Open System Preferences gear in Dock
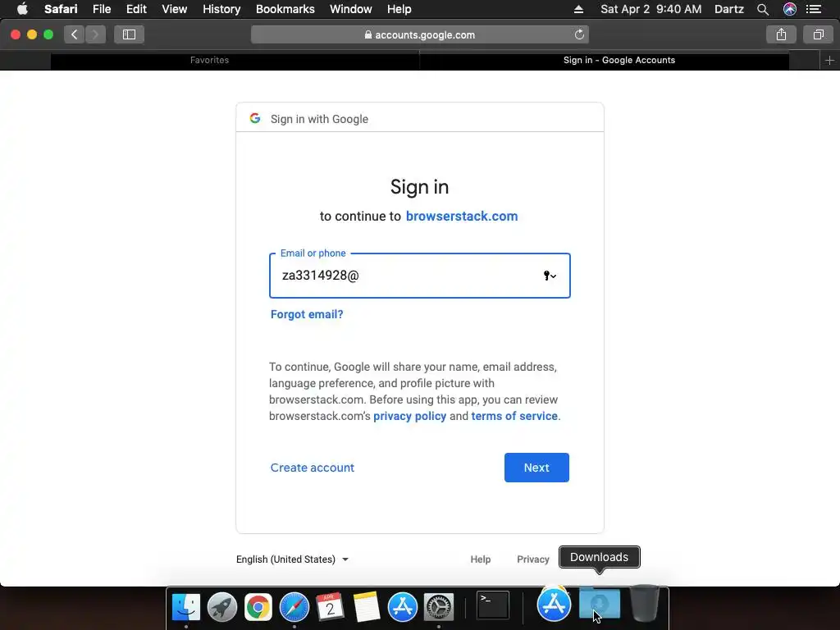This screenshot has height=630, width=840. coord(439,607)
